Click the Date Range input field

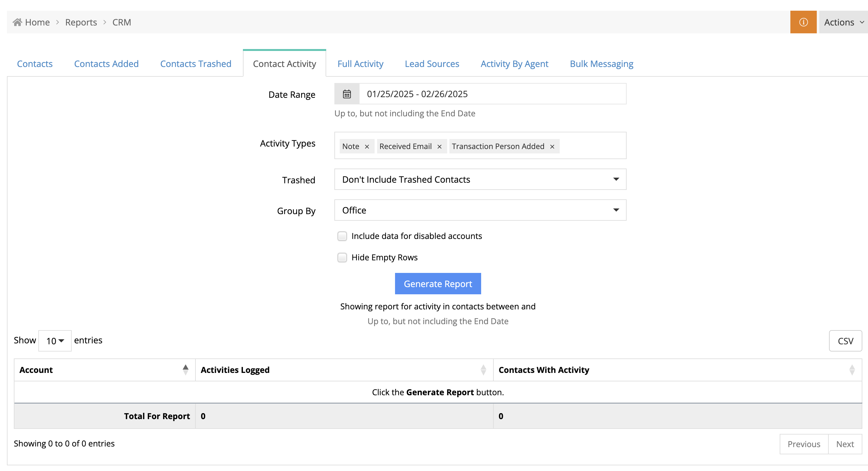click(x=492, y=94)
